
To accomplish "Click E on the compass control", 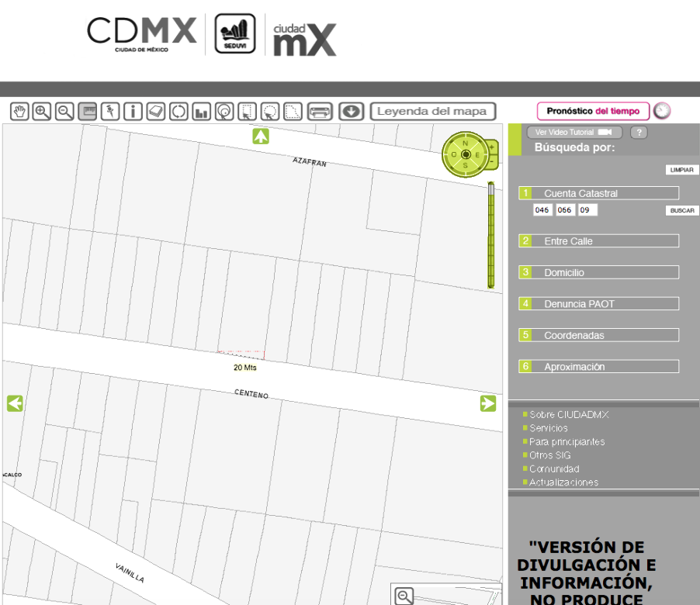I will [477, 155].
